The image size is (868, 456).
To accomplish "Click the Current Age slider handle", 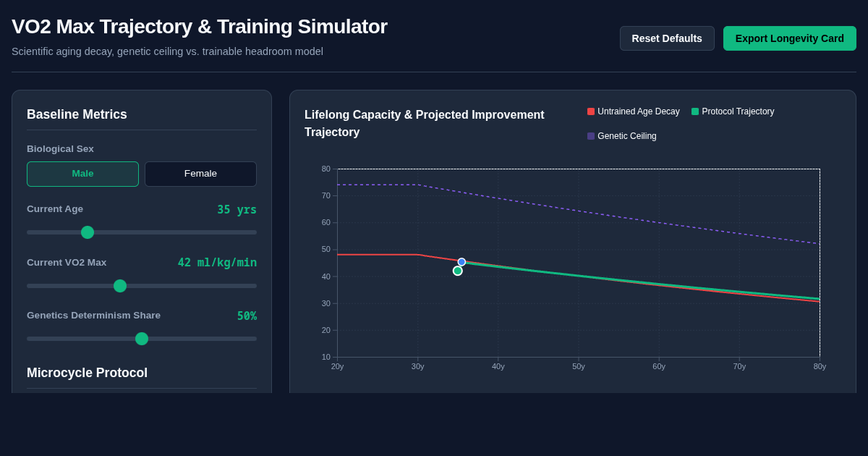I will [88, 232].
